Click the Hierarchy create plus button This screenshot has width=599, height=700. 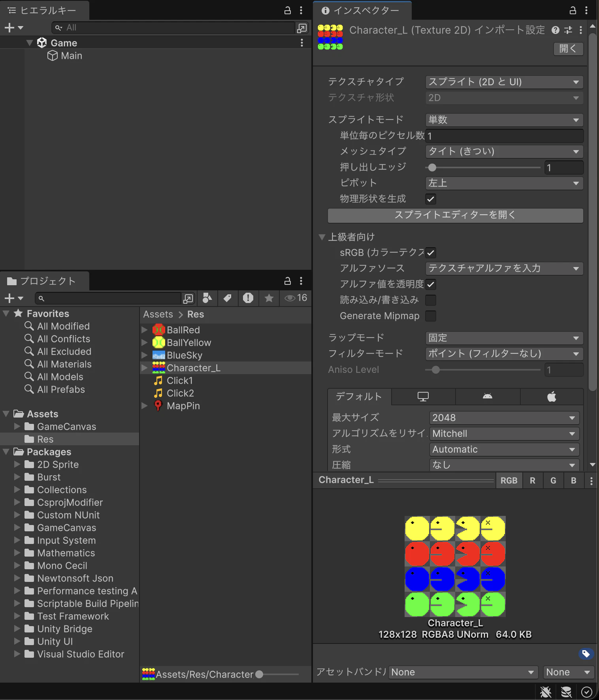click(x=9, y=28)
